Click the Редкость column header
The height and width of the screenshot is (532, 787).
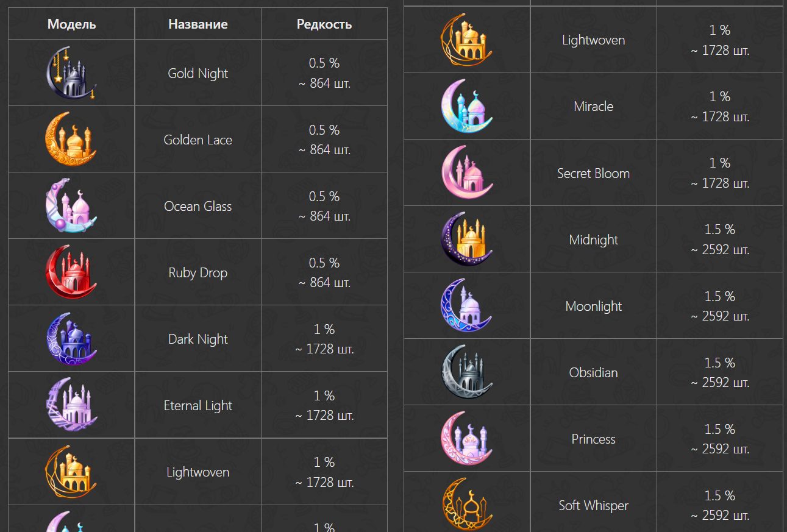click(x=324, y=24)
